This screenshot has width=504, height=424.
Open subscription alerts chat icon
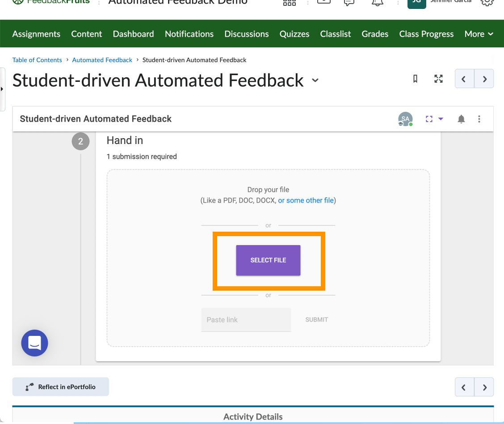349,3
